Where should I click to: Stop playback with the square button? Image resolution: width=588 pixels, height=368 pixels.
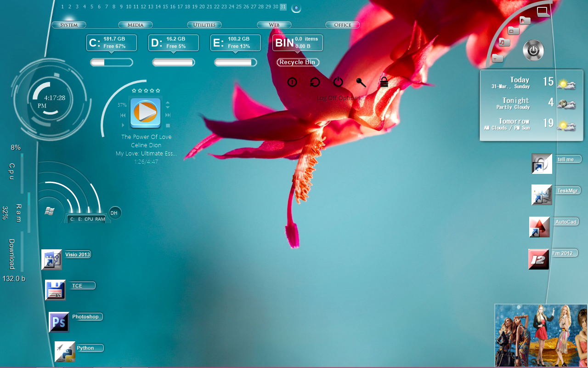168,126
